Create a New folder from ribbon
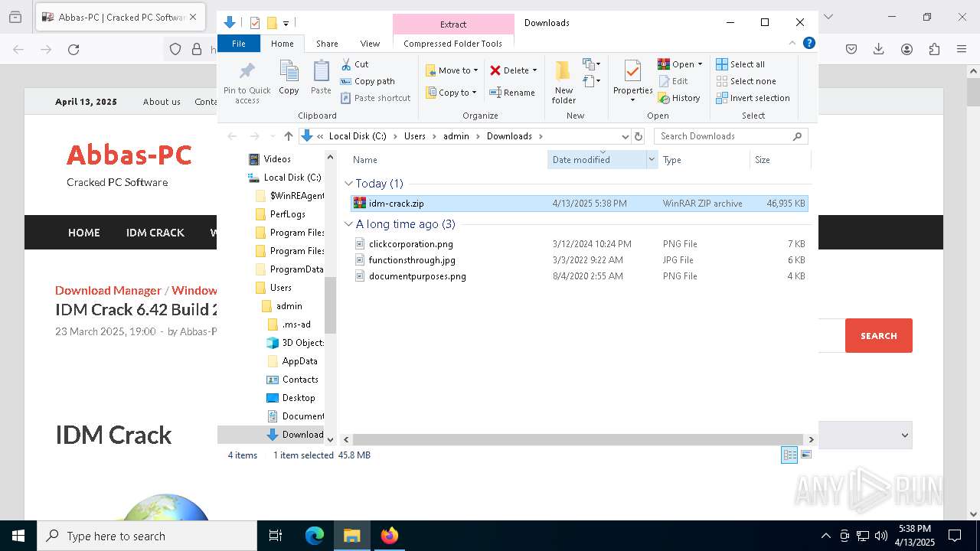Screen dimensions: 980x551 (563, 82)
